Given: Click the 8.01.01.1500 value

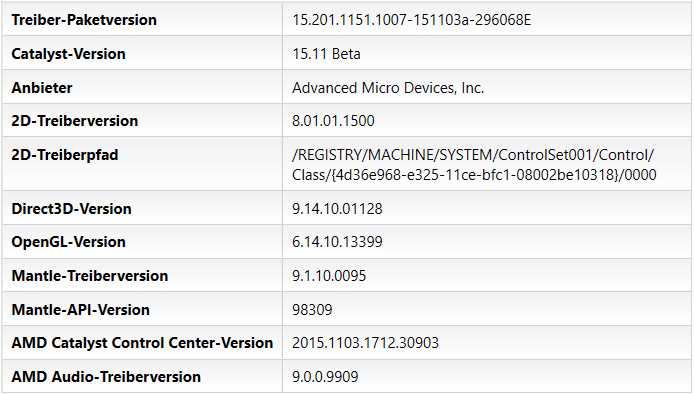Looking at the screenshot, I should [x=333, y=121].
